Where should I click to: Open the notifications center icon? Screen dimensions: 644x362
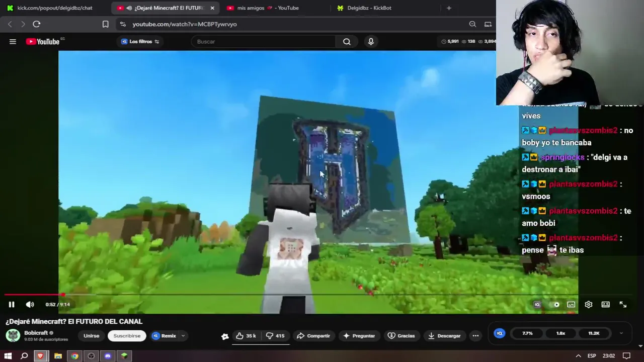tap(626, 356)
